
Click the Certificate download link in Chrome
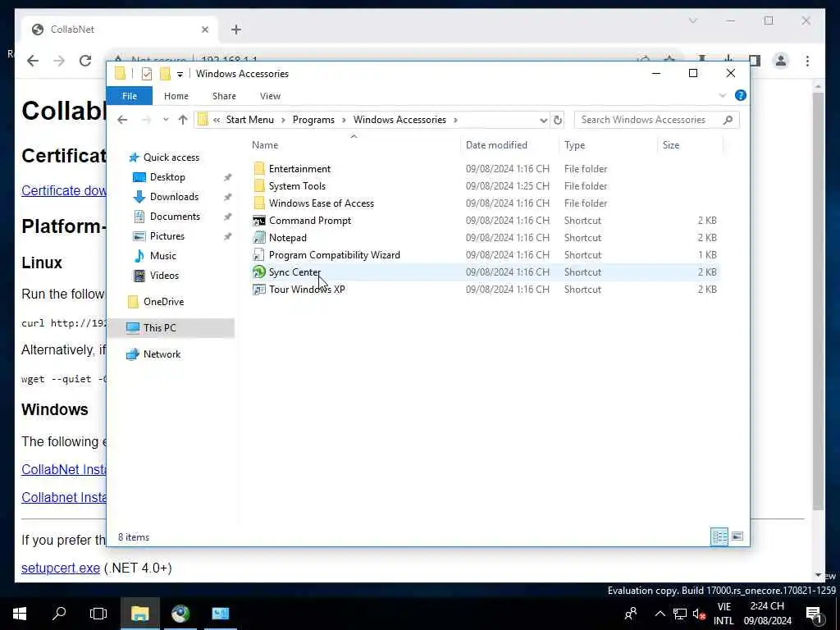(x=64, y=190)
